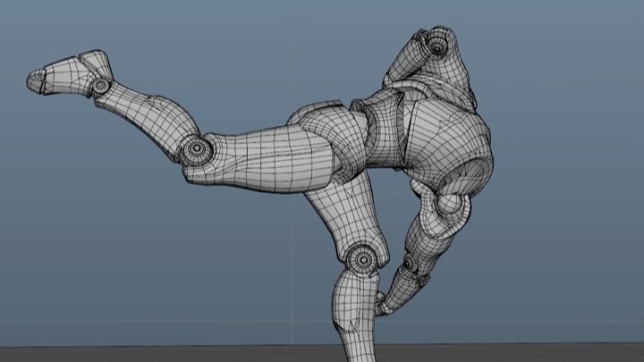The height and width of the screenshot is (362, 644).
Task: Click the raised leg's ankle ball joint
Action: click(x=100, y=86)
